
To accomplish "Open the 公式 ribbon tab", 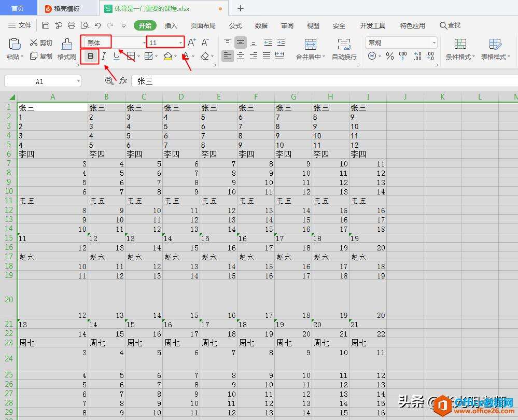I will click(x=235, y=25).
